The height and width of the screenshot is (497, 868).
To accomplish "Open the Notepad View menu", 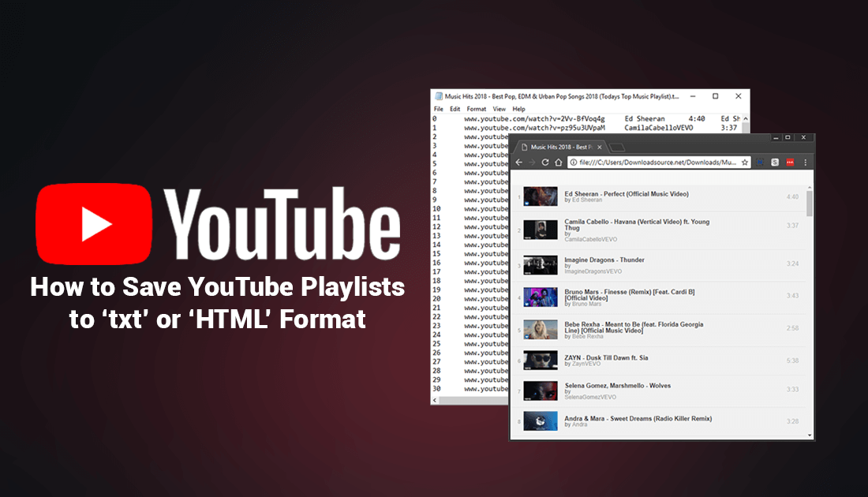I will click(499, 109).
